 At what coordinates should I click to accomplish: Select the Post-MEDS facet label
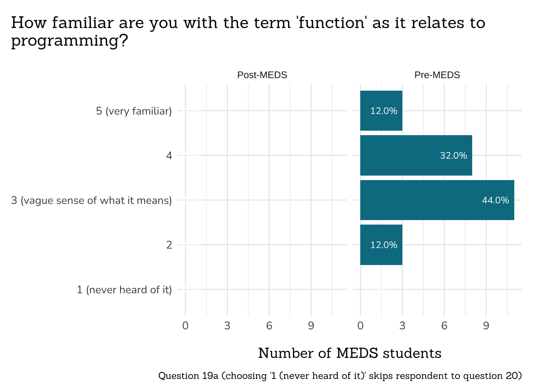(x=262, y=75)
